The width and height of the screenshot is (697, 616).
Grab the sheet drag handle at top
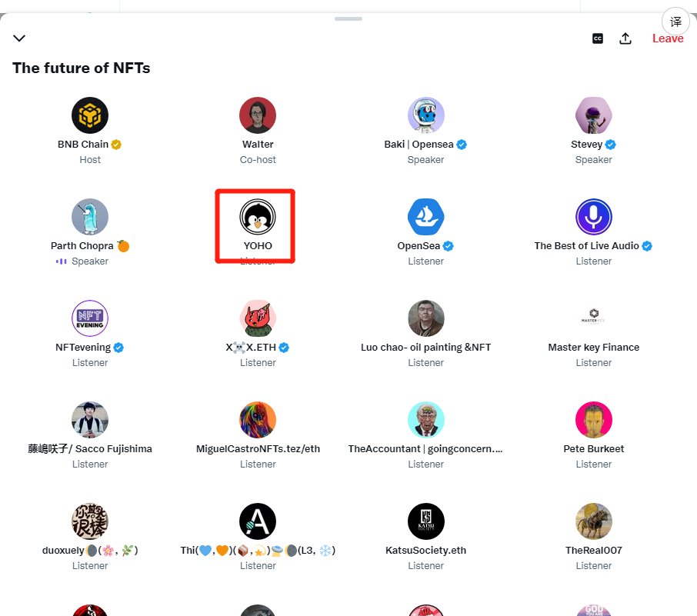tap(348, 18)
